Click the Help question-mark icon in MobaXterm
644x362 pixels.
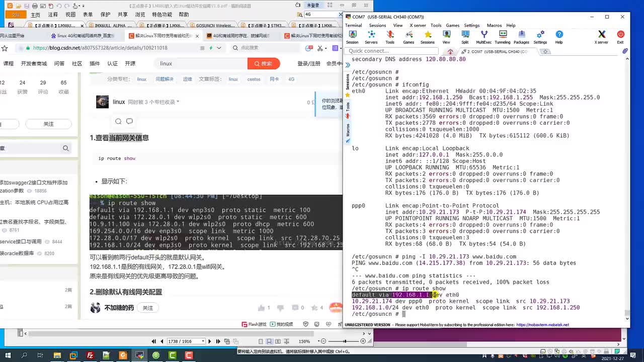pos(559,37)
